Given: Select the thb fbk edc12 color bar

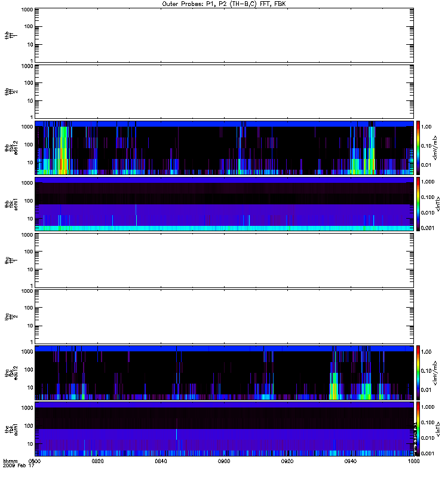Looking at the screenshot, I should [x=418, y=148].
